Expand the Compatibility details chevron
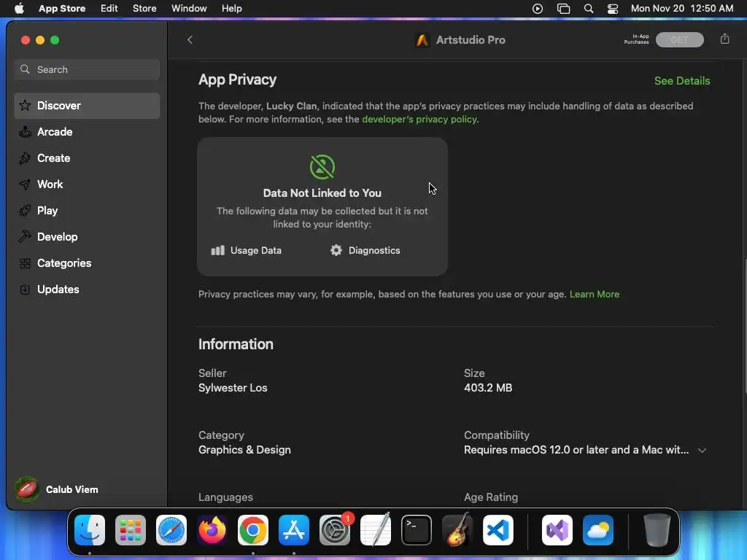Screen dimensions: 747x560 click(x=702, y=451)
